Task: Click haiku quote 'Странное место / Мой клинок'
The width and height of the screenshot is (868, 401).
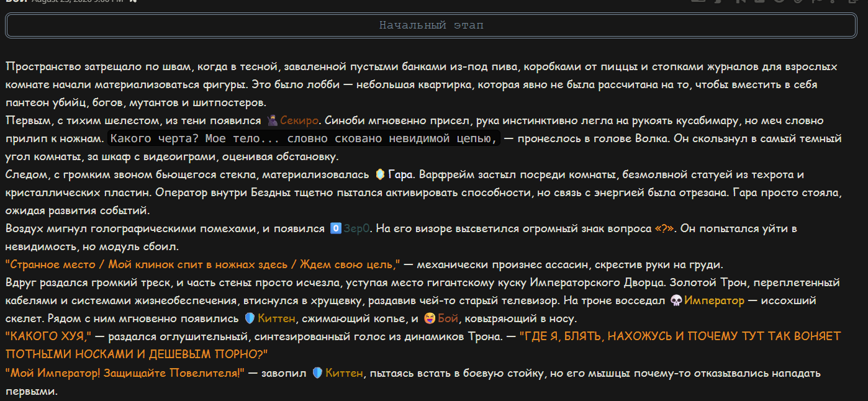Action: click(203, 264)
